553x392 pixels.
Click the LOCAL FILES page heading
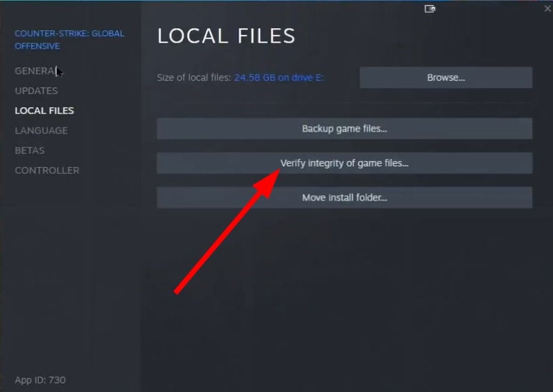click(x=226, y=36)
